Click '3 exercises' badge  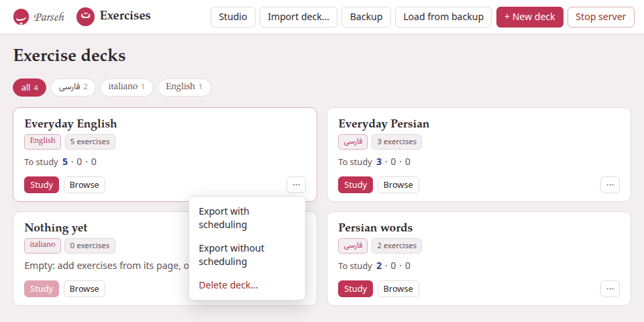pos(396,142)
